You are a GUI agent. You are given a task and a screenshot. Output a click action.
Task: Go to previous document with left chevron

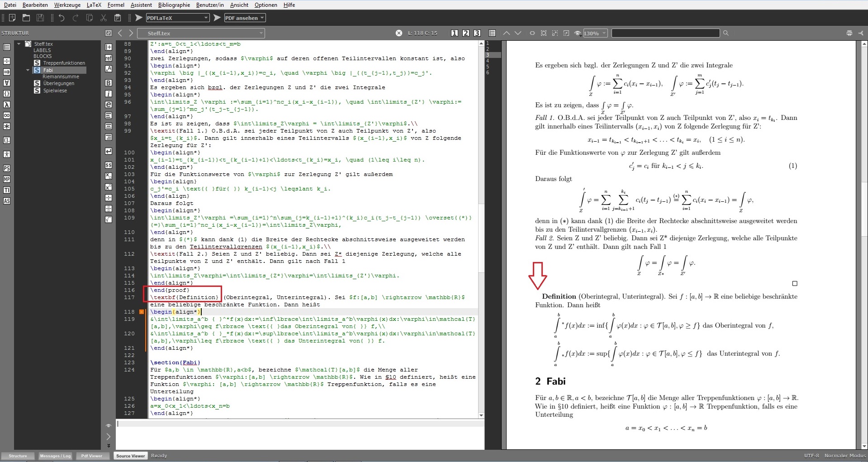(120, 33)
